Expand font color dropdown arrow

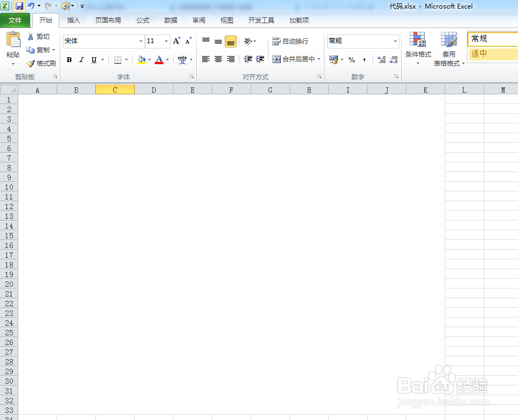[167, 60]
